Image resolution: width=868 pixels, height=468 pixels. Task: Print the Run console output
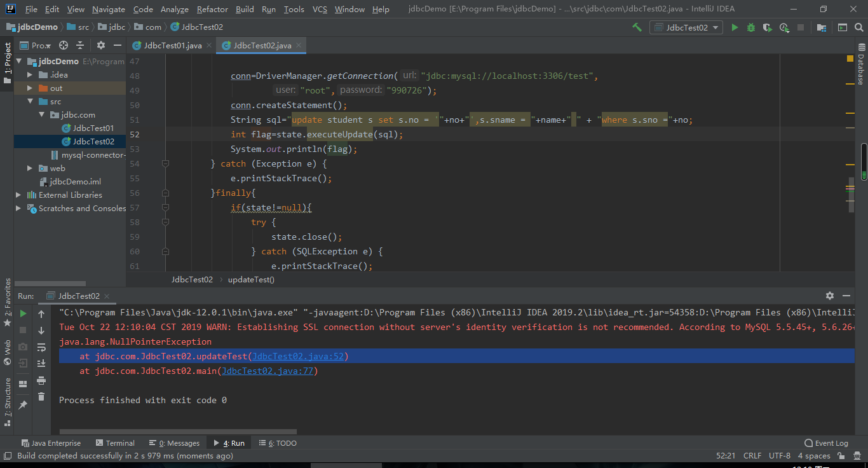[x=41, y=380]
